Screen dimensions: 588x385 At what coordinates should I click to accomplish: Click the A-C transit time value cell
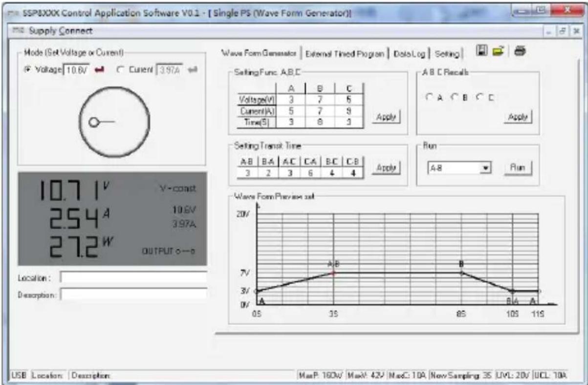[x=290, y=173]
